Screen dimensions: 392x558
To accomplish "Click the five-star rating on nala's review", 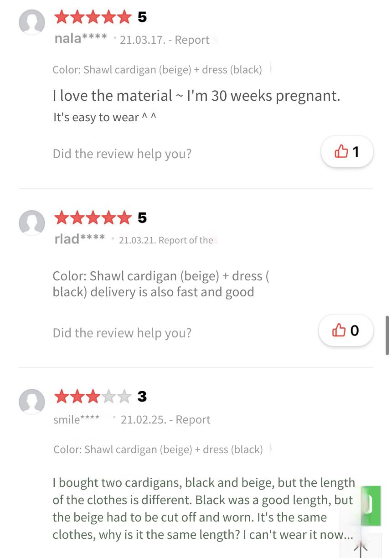I will pos(93,17).
